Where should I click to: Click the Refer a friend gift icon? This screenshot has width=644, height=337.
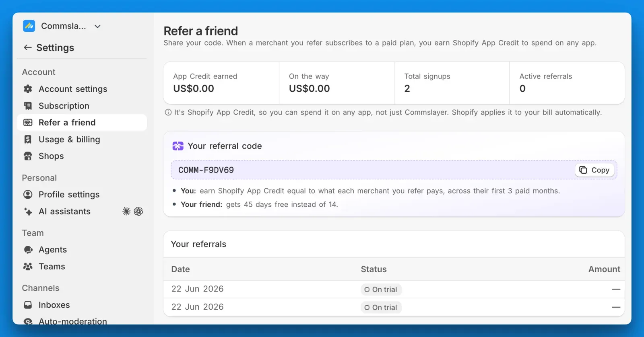point(28,123)
